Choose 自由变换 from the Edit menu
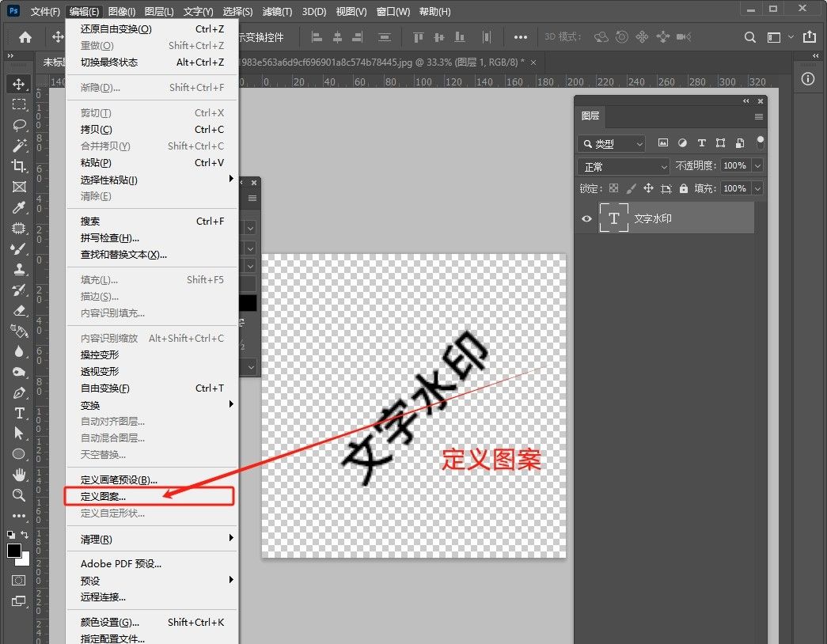This screenshot has width=827, height=644. pos(152,388)
